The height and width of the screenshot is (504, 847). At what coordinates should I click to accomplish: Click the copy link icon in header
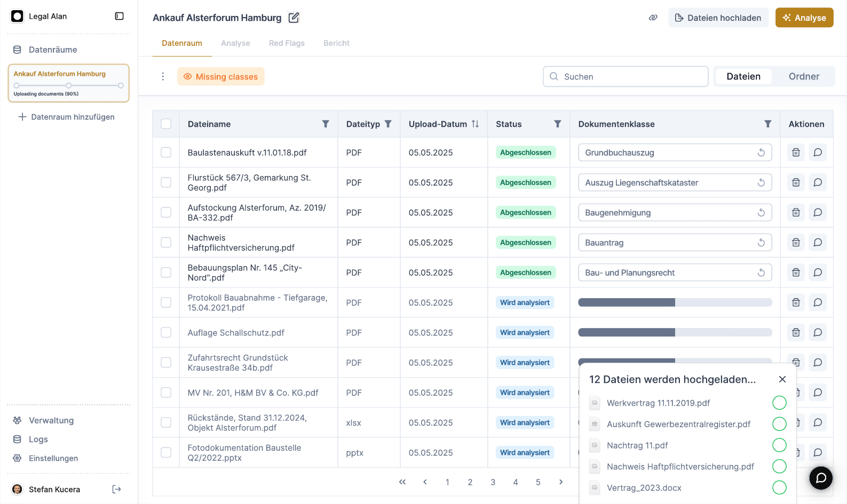[x=653, y=18]
